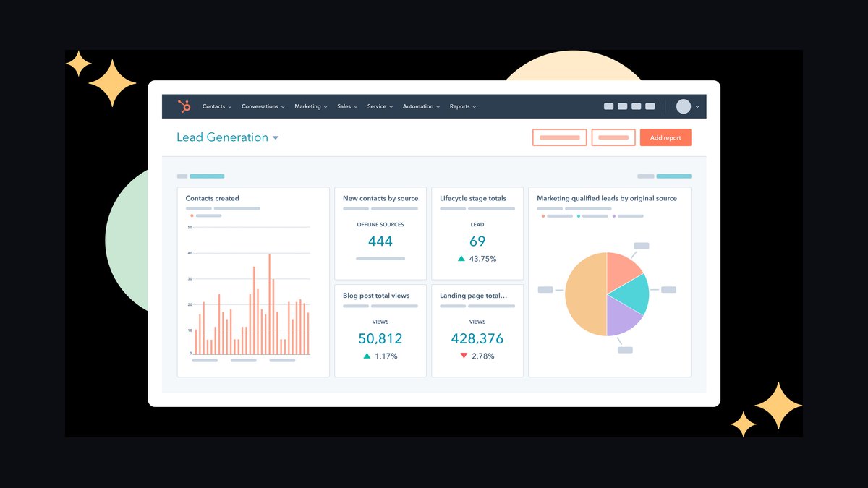Open the Contacts created report title

tap(212, 198)
